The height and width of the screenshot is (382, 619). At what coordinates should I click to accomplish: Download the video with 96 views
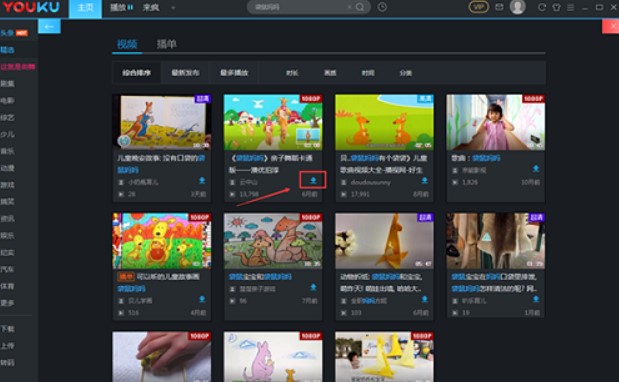click(313, 287)
